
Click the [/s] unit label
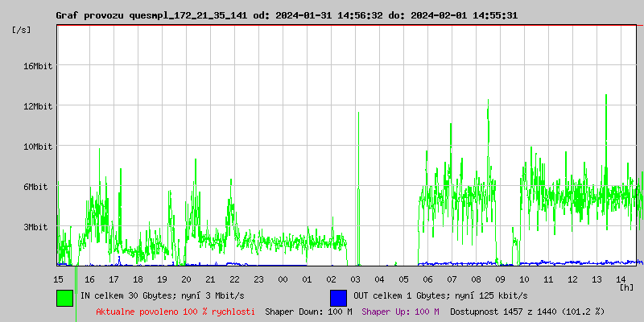22,30
